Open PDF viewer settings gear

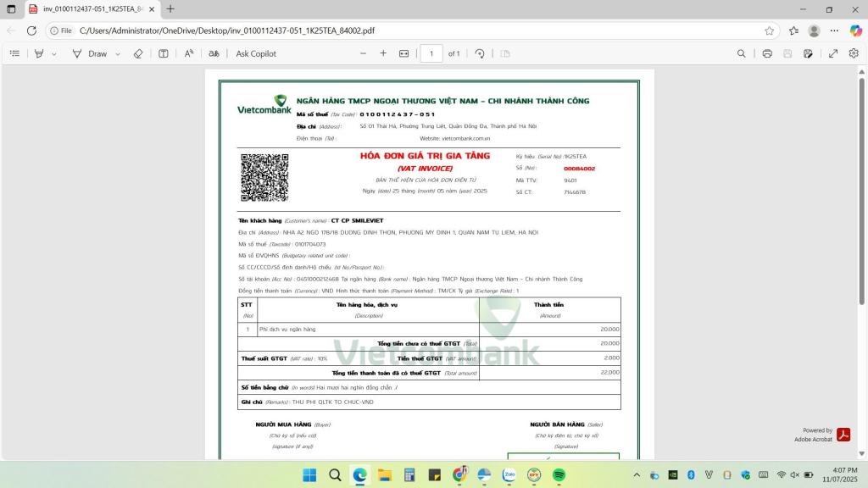[854, 53]
